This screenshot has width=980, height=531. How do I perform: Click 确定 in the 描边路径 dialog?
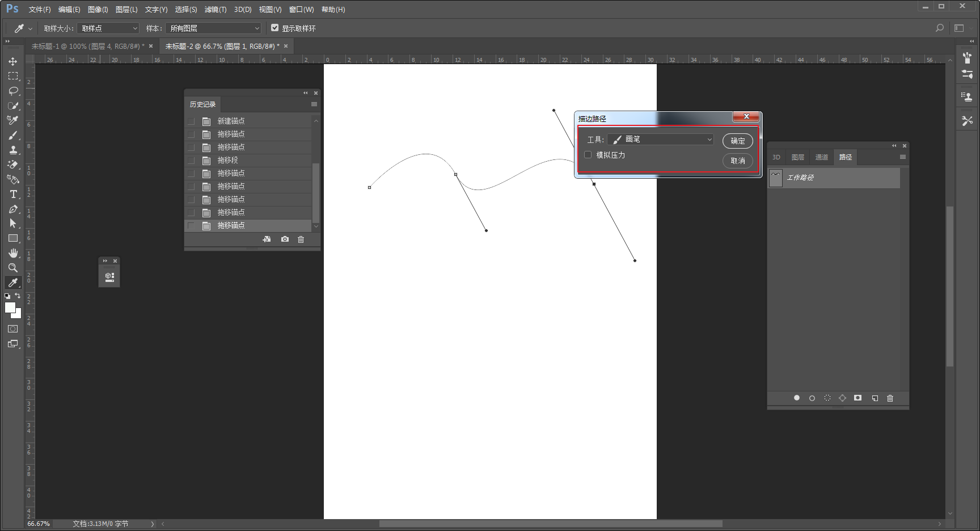click(738, 141)
